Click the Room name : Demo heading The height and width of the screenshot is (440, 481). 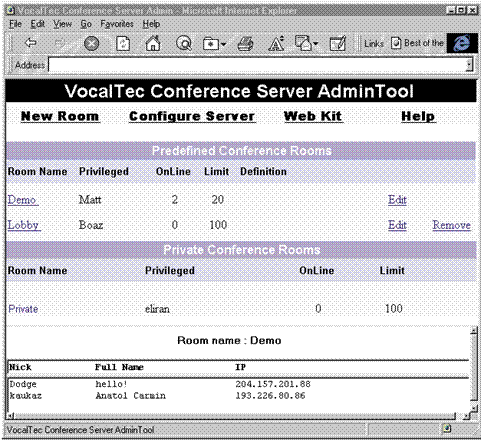[x=229, y=340]
